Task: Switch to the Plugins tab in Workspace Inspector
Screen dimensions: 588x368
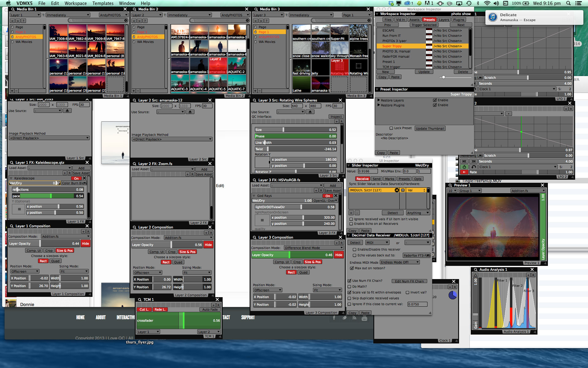Action: pyautogui.click(x=458, y=20)
